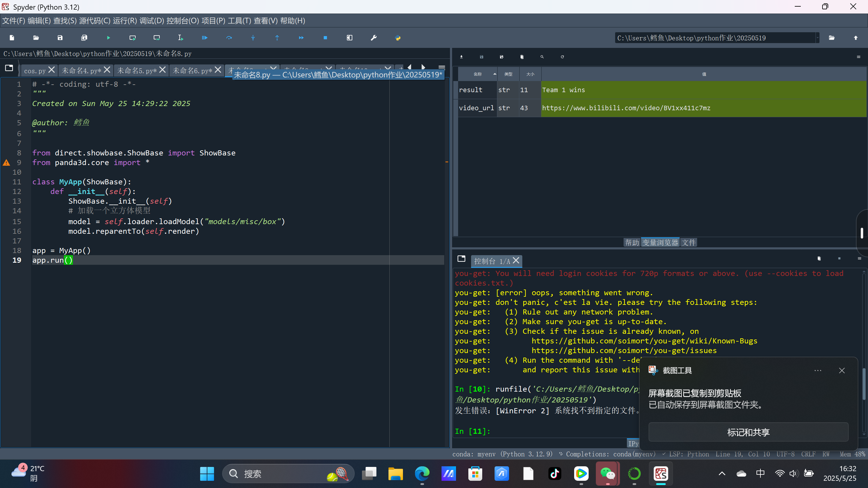Click the Step Into down-arrow icon

click(253, 38)
